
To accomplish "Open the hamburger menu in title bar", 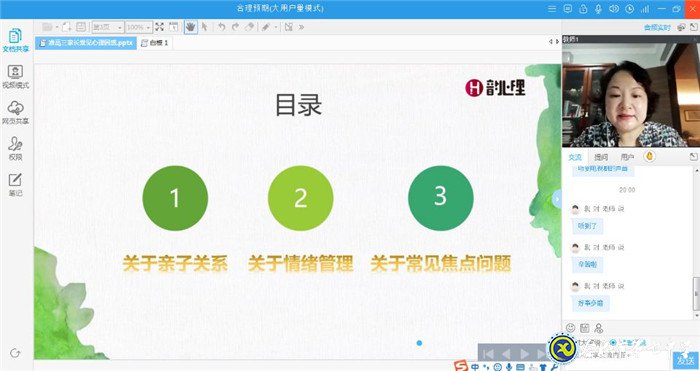I will (x=552, y=9).
